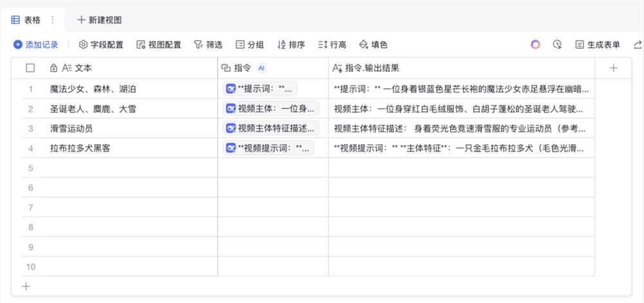Click output cell about 荧光色竞速滑雪服

[x=462, y=128]
